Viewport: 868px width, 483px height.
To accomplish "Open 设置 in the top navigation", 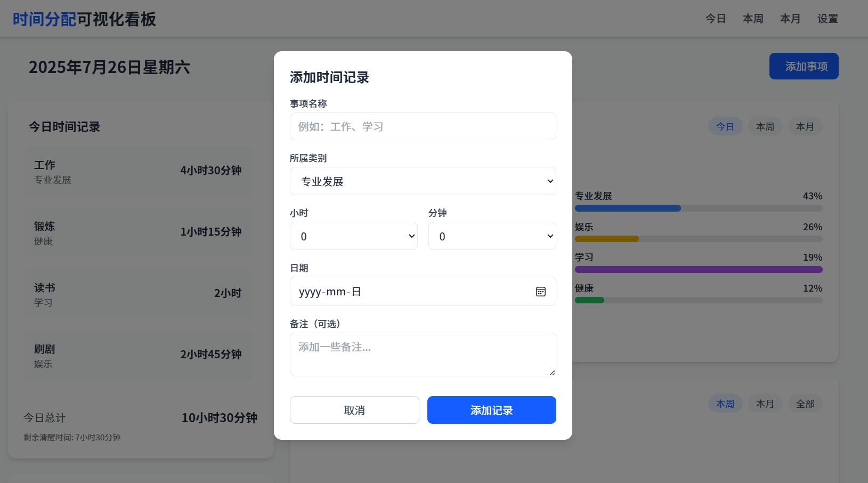I will [x=828, y=19].
